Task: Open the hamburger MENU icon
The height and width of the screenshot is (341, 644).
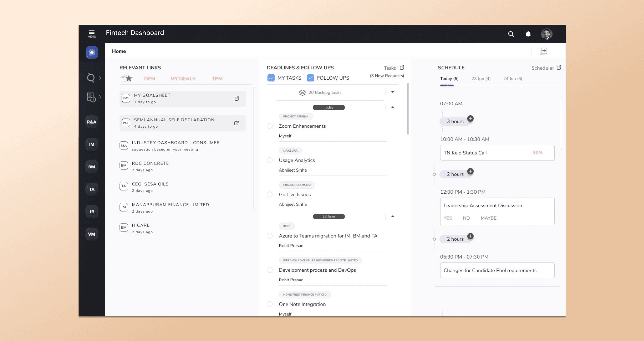Action: tap(91, 34)
